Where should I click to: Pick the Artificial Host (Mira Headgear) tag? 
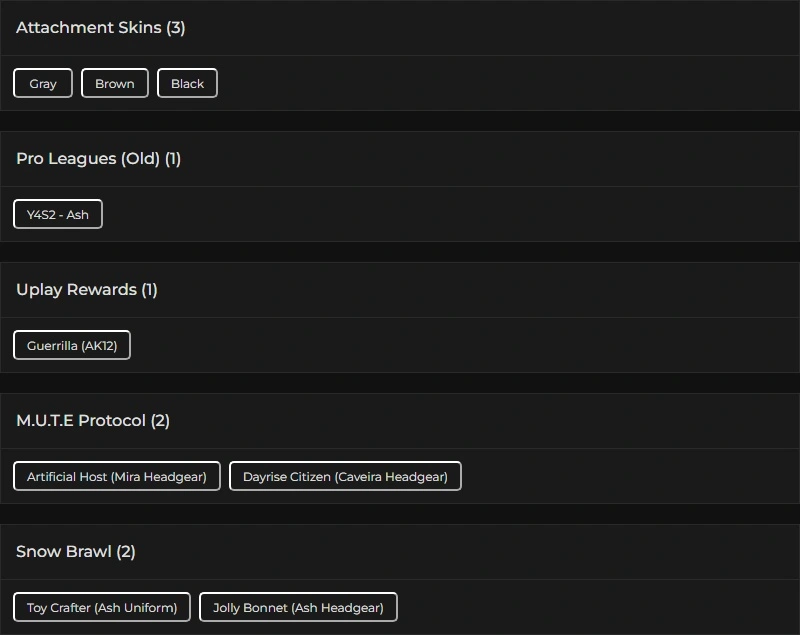(117, 476)
